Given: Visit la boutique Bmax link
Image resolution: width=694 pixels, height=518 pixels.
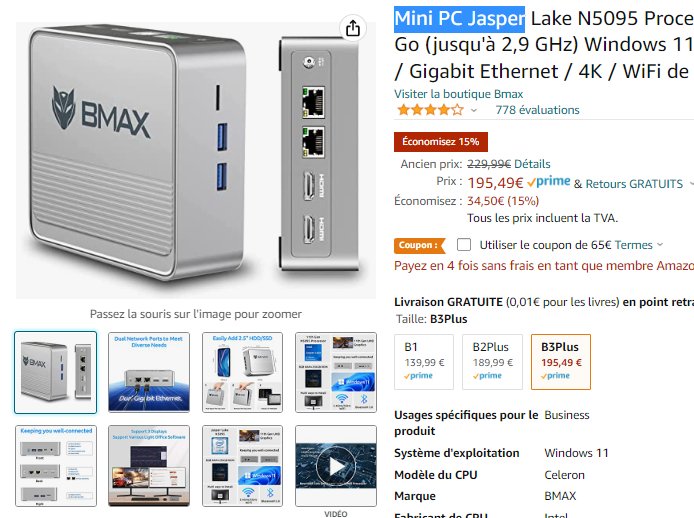Looking at the screenshot, I should coord(459,94).
